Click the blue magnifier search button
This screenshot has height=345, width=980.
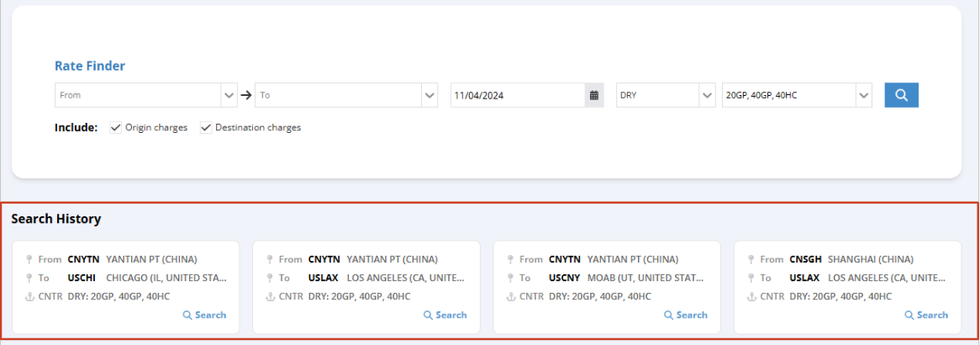pos(901,95)
